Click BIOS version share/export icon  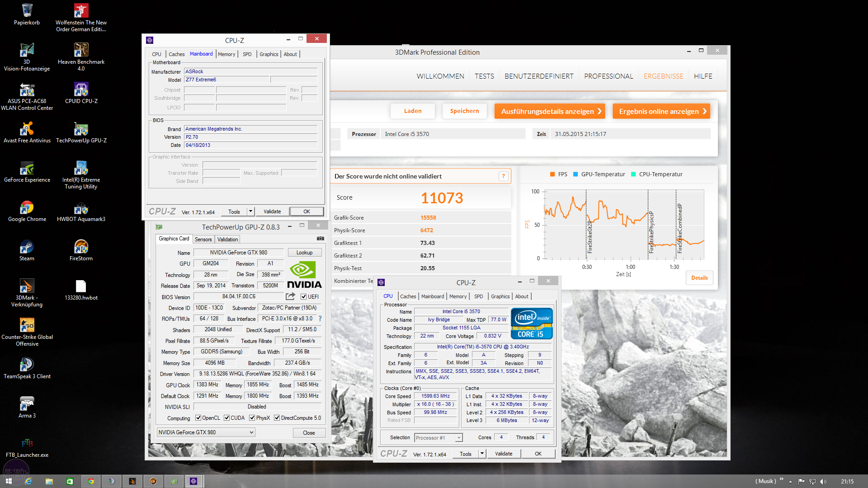coord(290,296)
